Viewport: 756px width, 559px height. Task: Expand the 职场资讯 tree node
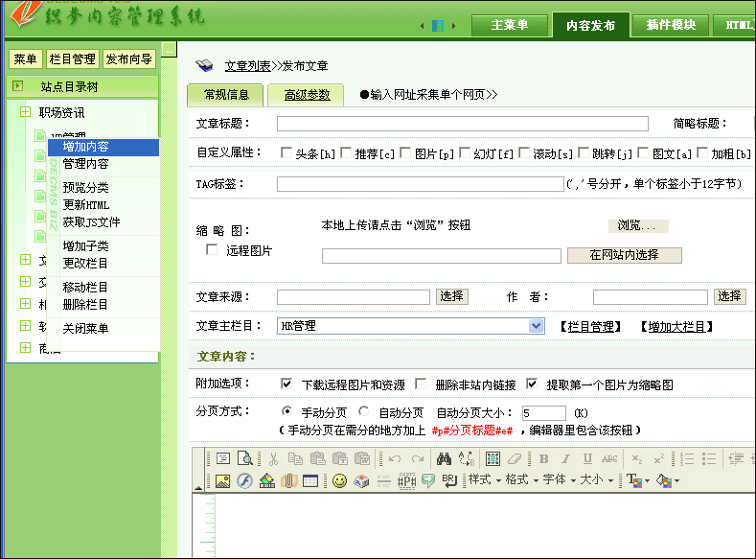pyautogui.click(x=25, y=113)
